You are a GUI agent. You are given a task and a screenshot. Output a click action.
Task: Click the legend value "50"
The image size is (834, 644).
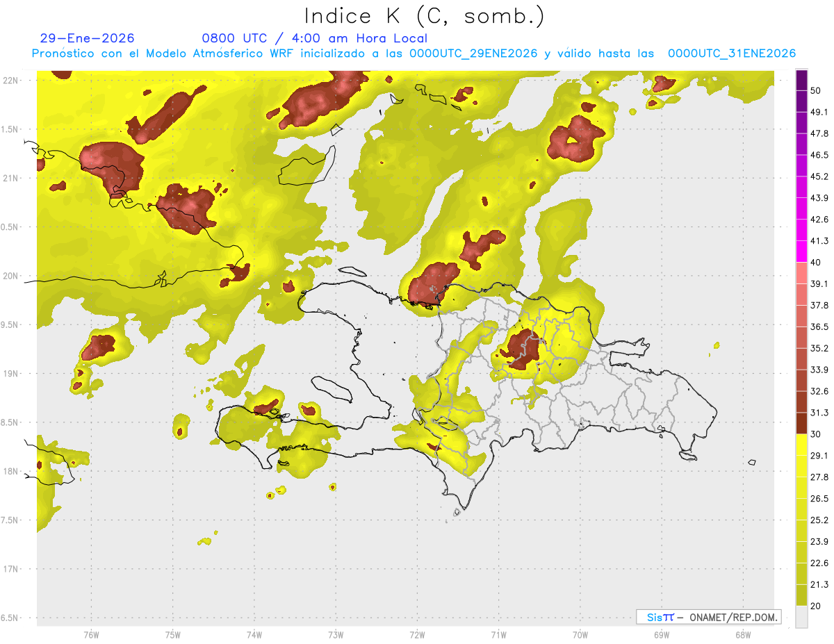tap(817, 91)
